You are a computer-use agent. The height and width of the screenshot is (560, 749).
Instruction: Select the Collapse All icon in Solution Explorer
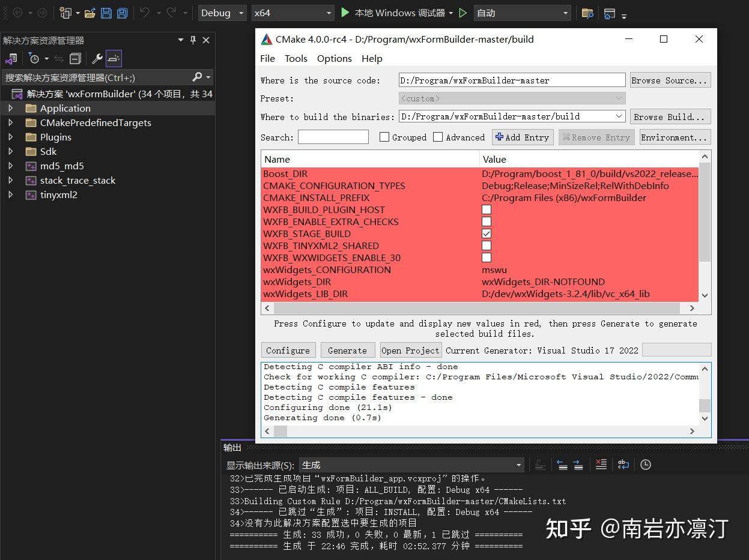click(x=74, y=58)
